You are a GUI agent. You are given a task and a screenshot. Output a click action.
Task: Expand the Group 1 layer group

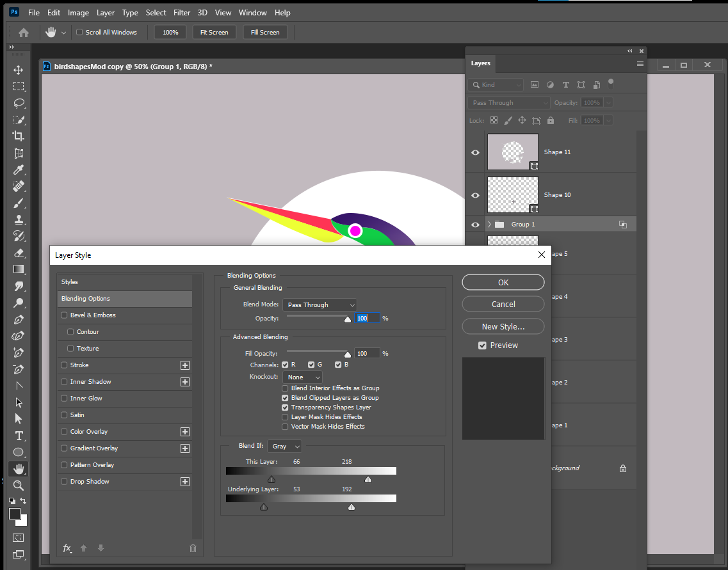tap(489, 224)
